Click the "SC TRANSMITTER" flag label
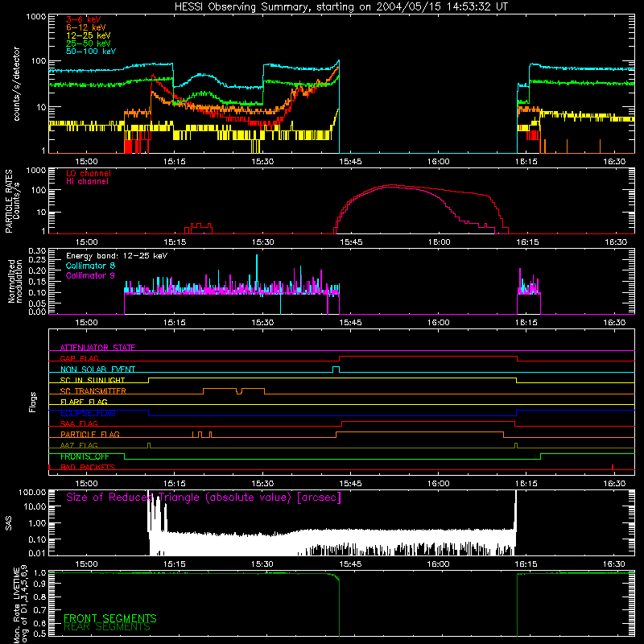644x644 pixels. [93, 390]
